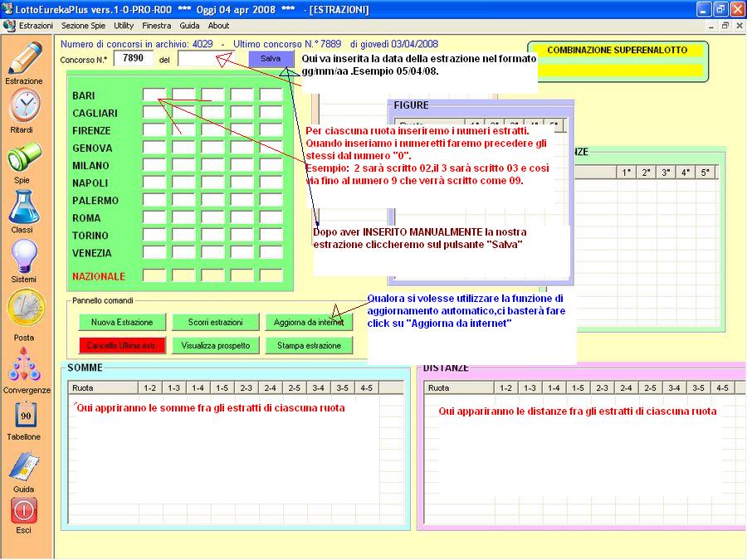This screenshot has height=560, width=747.
Task: Click the application icon in the menu bar
Action: click(x=9, y=26)
